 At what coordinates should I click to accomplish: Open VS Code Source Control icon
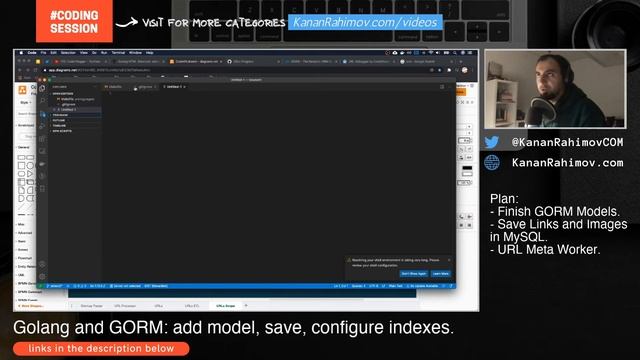[42, 114]
